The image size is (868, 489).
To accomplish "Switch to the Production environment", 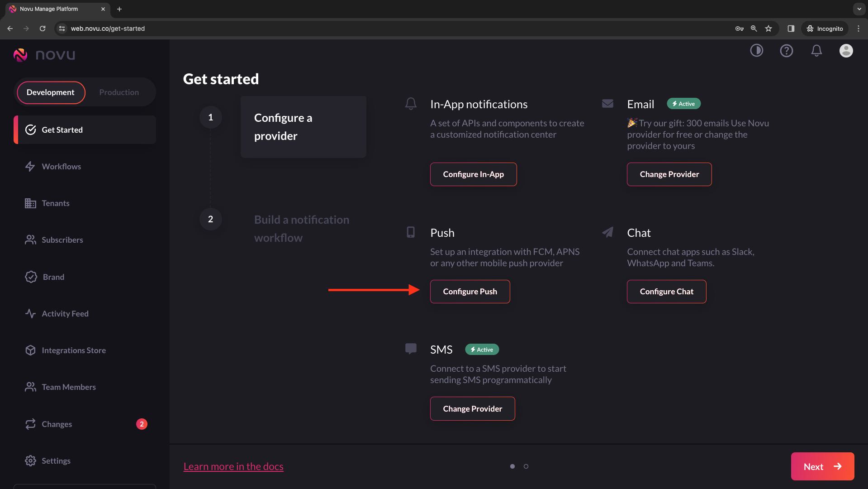I will click(119, 92).
